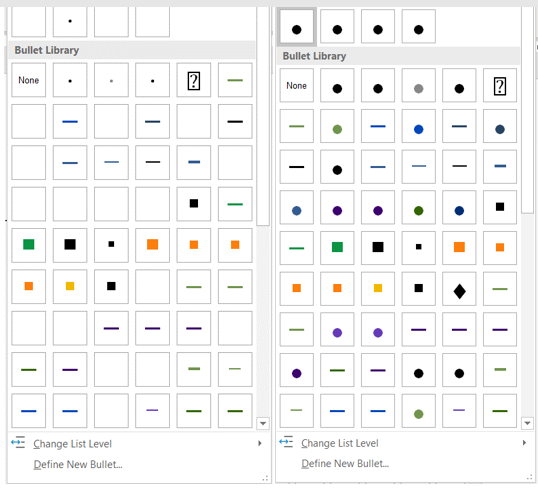Pick bright green dash bullet, right panel
The image size is (538, 492).
[296, 248]
